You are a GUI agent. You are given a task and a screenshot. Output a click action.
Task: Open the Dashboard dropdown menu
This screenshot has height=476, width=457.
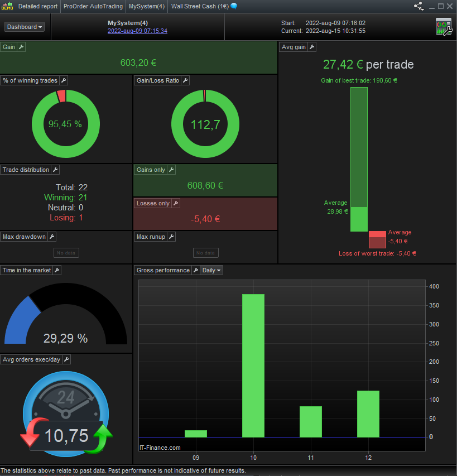tap(25, 27)
